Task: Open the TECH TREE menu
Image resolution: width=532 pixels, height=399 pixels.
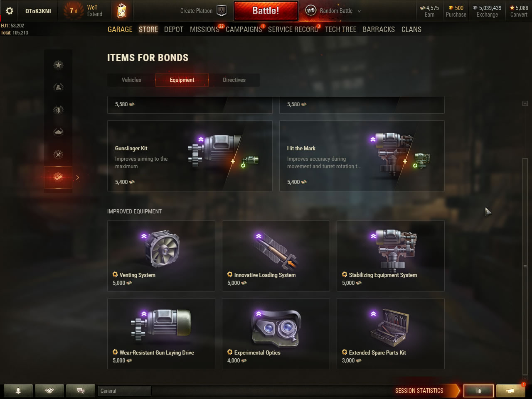Action: click(x=341, y=29)
